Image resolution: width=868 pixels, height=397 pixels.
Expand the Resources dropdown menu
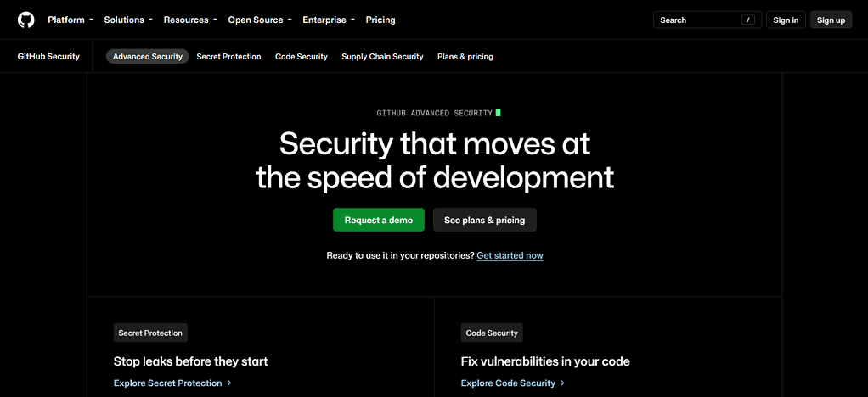point(190,20)
